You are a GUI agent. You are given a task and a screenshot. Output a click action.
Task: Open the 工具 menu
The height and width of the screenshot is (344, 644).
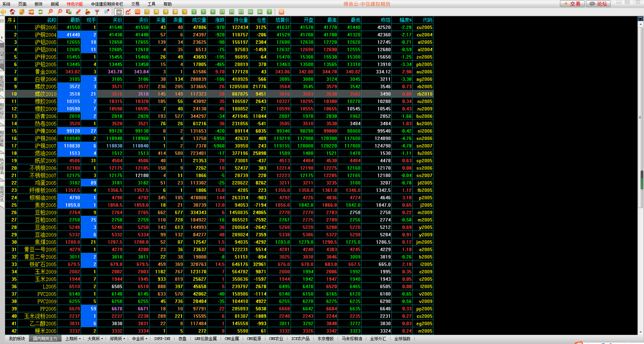click(152, 4)
